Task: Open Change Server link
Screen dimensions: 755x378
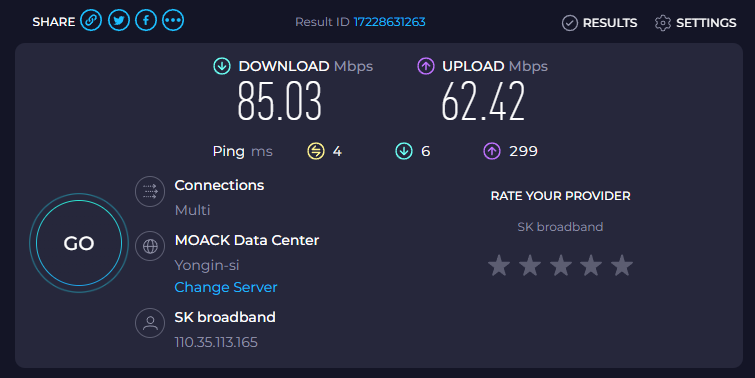Action: (x=226, y=287)
